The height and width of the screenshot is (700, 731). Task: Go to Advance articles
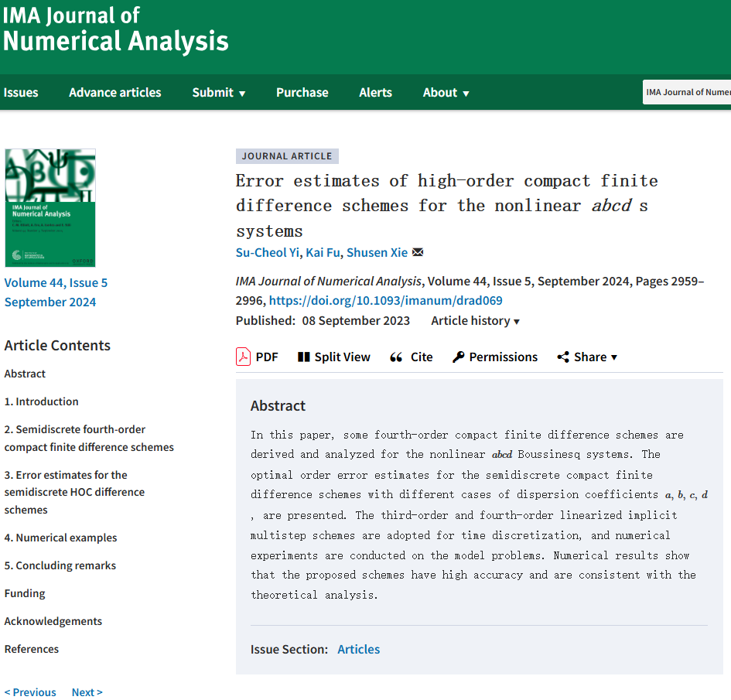(114, 92)
